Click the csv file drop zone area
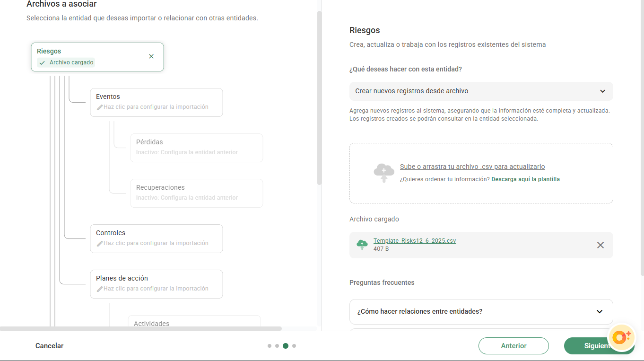This screenshot has width=644, height=361. click(481, 173)
